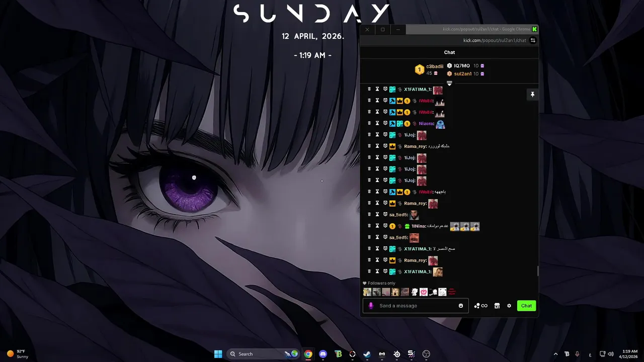644x362 pixels.
Task: Delete Nizora's chat message with trash icon
Action: pyautogui.click(x=369, y=123)
